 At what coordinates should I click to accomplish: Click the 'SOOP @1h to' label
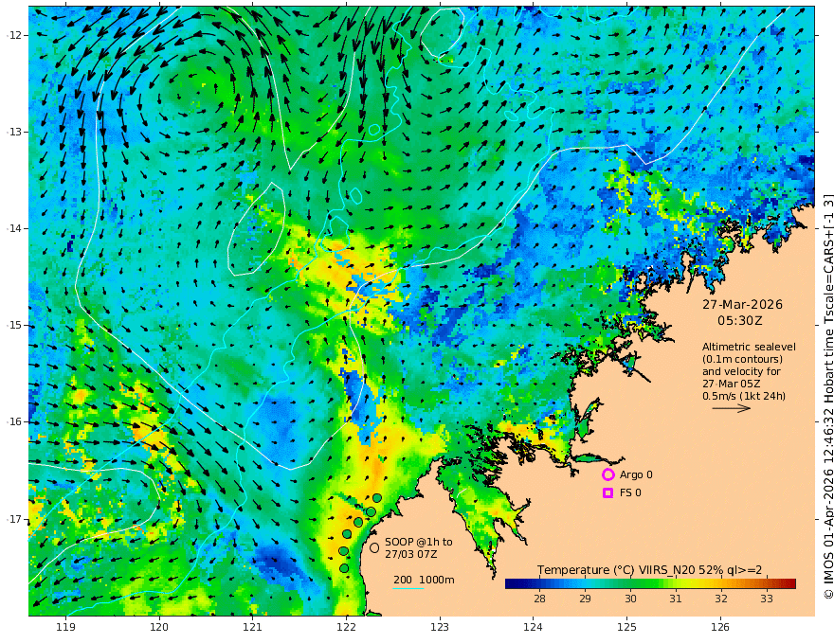[x=419, y=542]
